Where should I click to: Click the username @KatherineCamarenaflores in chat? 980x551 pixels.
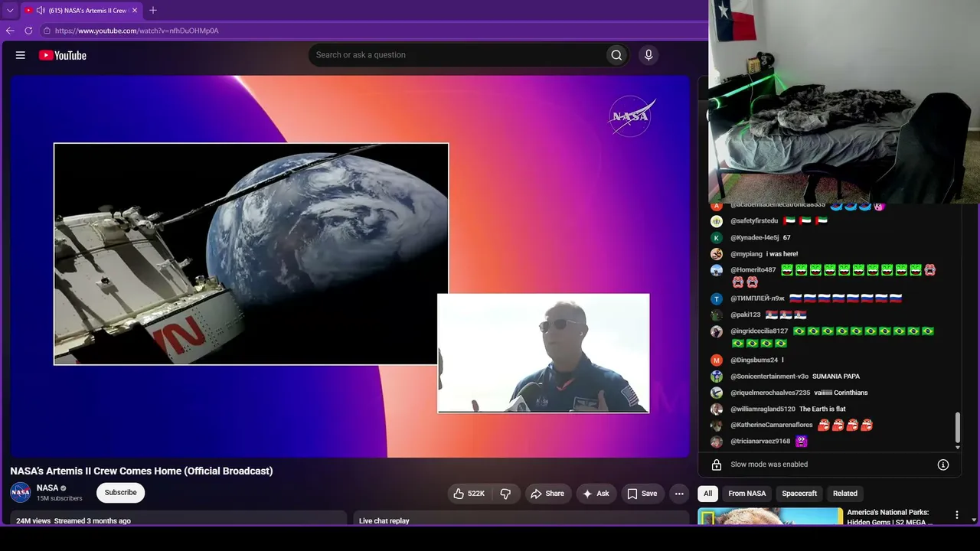pos(772,425)
